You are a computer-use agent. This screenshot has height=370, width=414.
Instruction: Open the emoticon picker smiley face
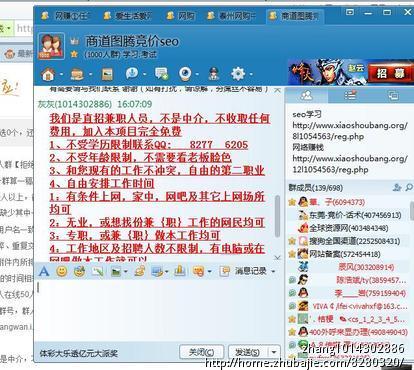coord(61,271)
